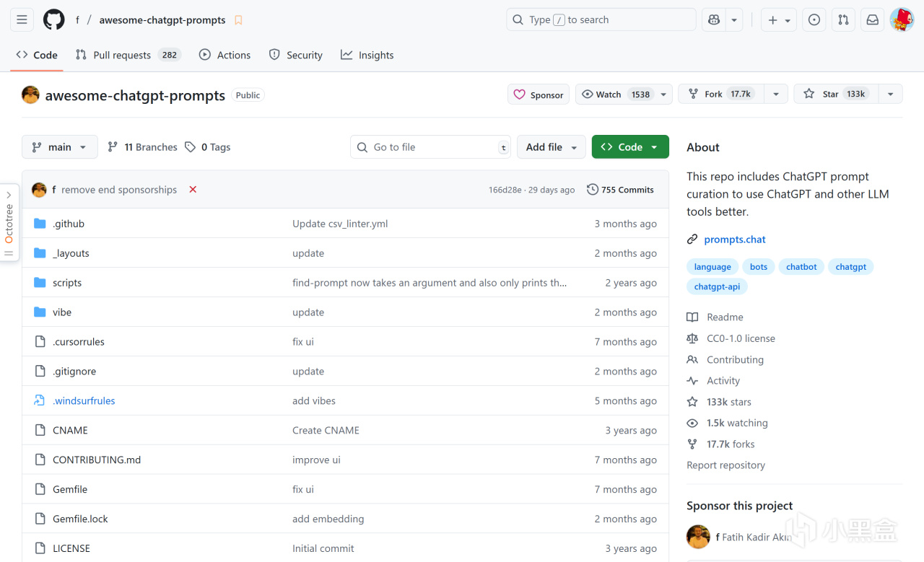
Task: Open commit hash 166d28e
Action: [505, 190]
